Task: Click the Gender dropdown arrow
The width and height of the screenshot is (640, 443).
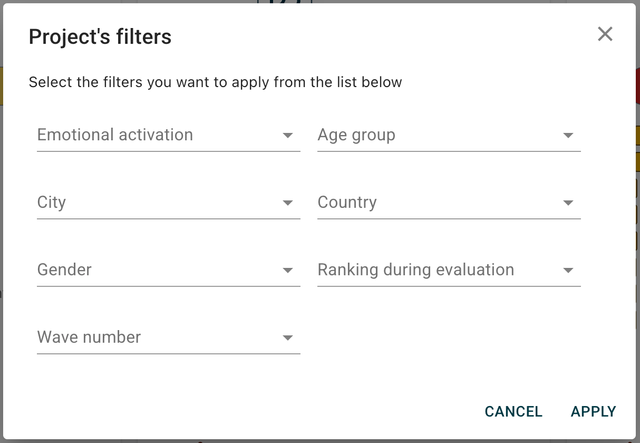Action: [288, 270]
